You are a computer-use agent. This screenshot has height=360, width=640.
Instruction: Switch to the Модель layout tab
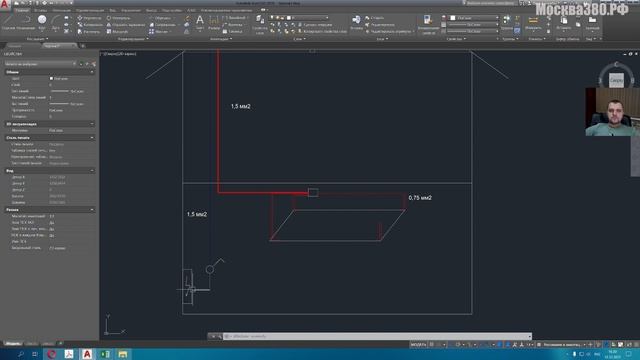pos(13,344)
